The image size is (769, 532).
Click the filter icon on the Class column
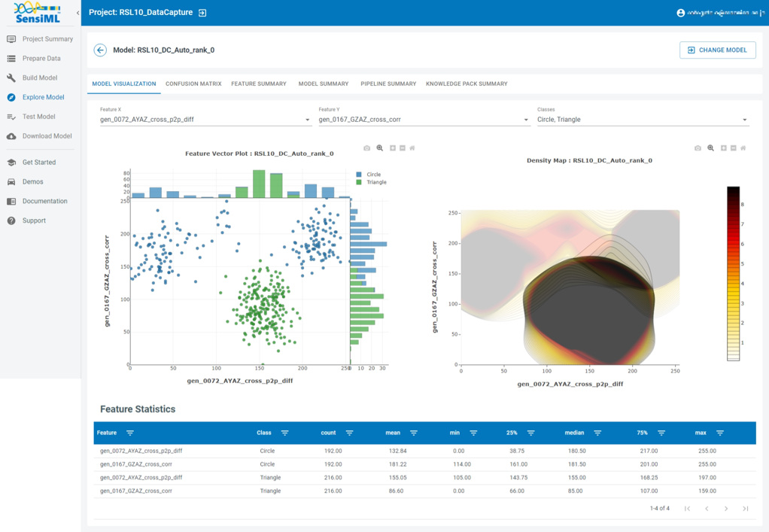click(x=284, y=433)
